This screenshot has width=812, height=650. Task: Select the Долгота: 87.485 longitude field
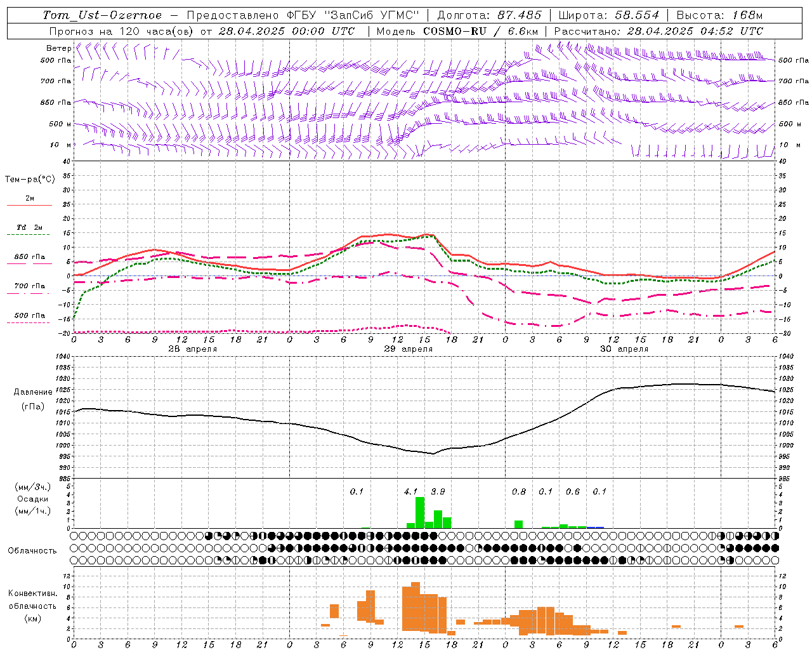click(490, 15)
